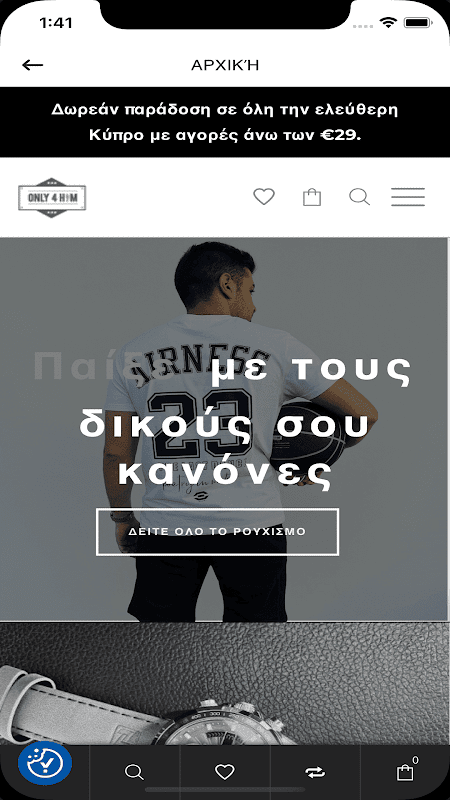This screenshot has width=450, height=800.
Task: Tap the battery indicator in status bar
Action: [x=418, y=22]
